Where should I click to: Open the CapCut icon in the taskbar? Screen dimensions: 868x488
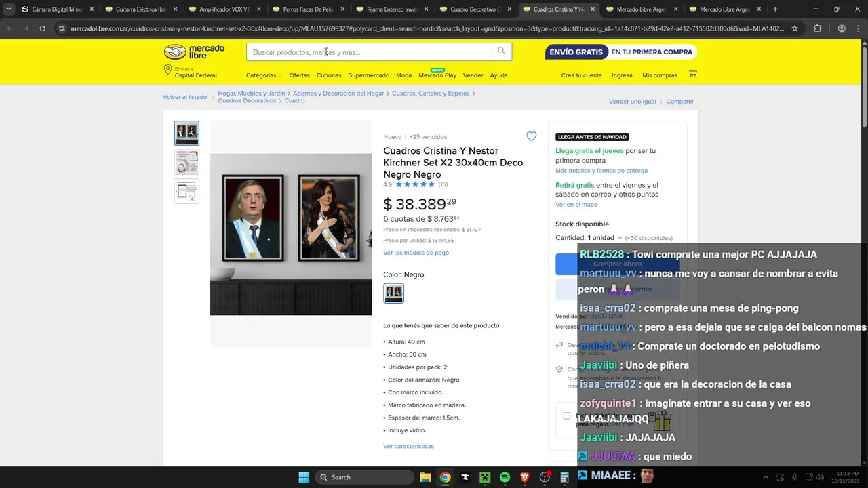[x=465, y=477]
